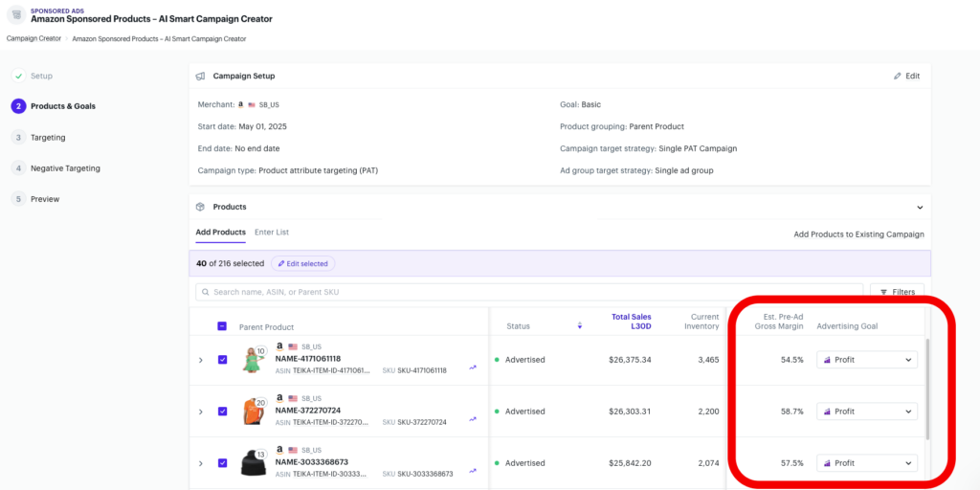This screenshot has height=490, width=980.
Task: Click the Products box icon
Action: tap(200, 207)
